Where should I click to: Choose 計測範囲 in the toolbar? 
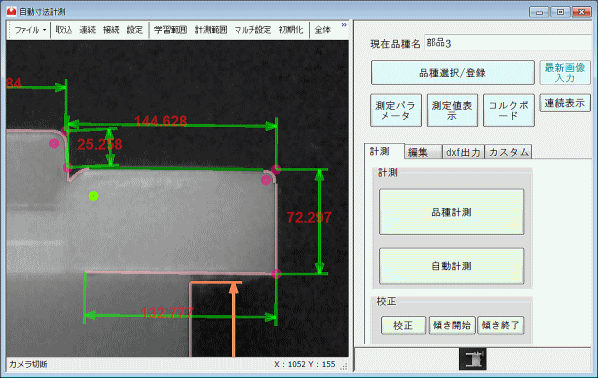click(x=211, y=30)
